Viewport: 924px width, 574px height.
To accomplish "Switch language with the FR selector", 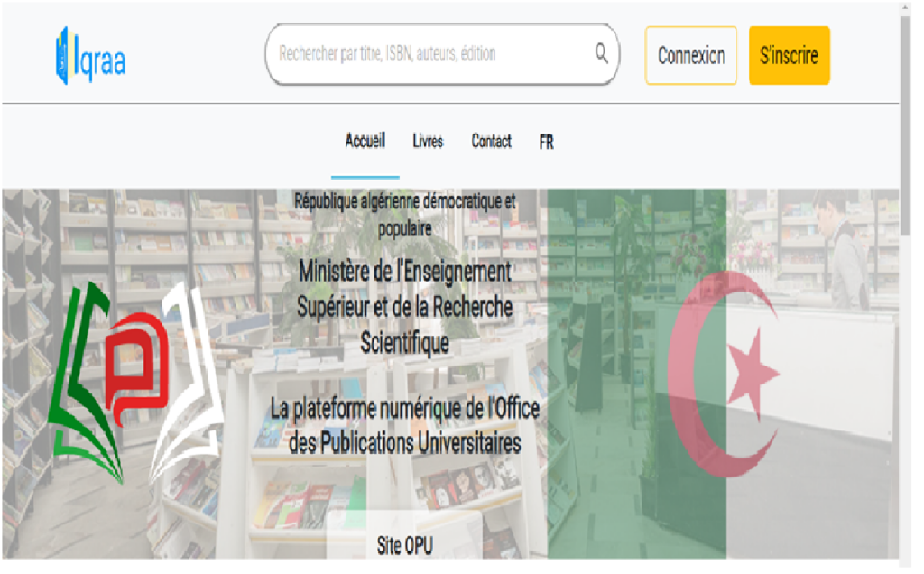I will click(x=546, y=142).
